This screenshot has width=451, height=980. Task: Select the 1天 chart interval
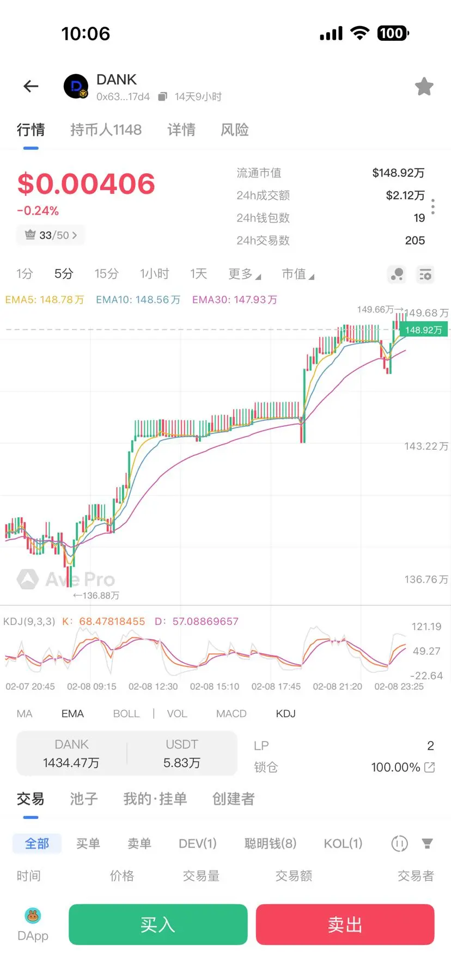(x=198, y=274)
